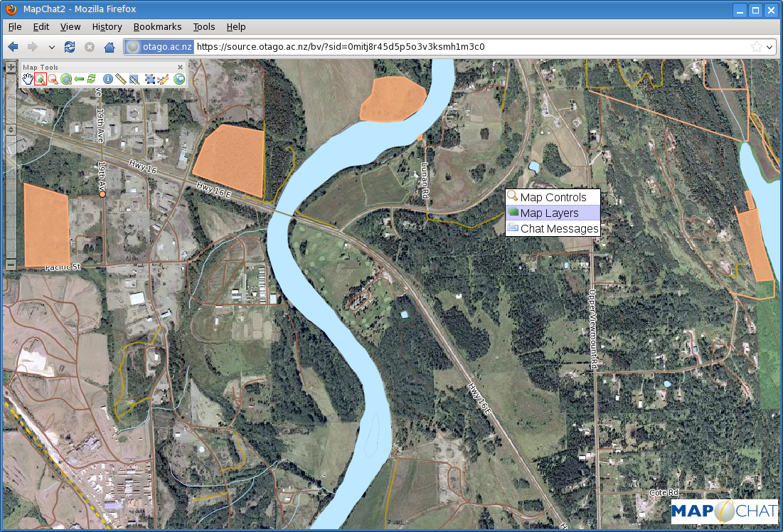The width and height of the screenshot is (783, 532).
Task: Select the pan hand tool
Action: 28,79
